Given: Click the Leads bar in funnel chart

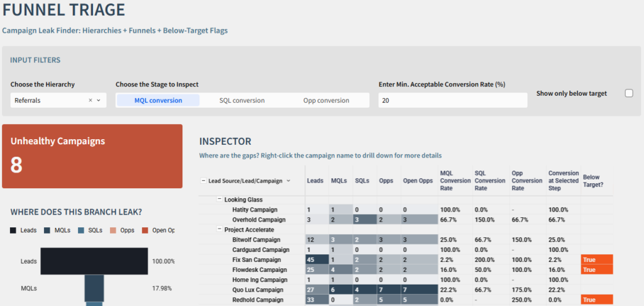Looking at the screenshot, I should click(94, 261).
